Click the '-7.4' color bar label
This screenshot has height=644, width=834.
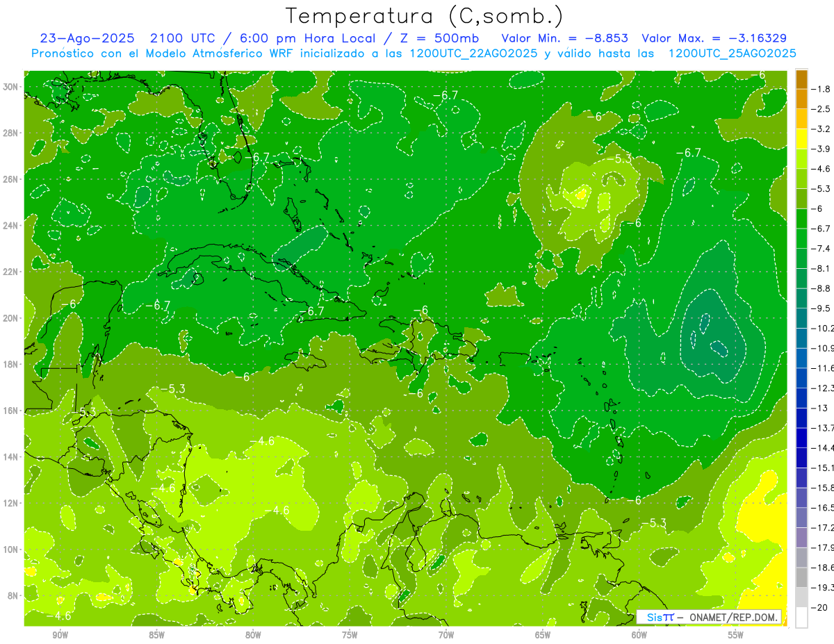pos(821,249)
